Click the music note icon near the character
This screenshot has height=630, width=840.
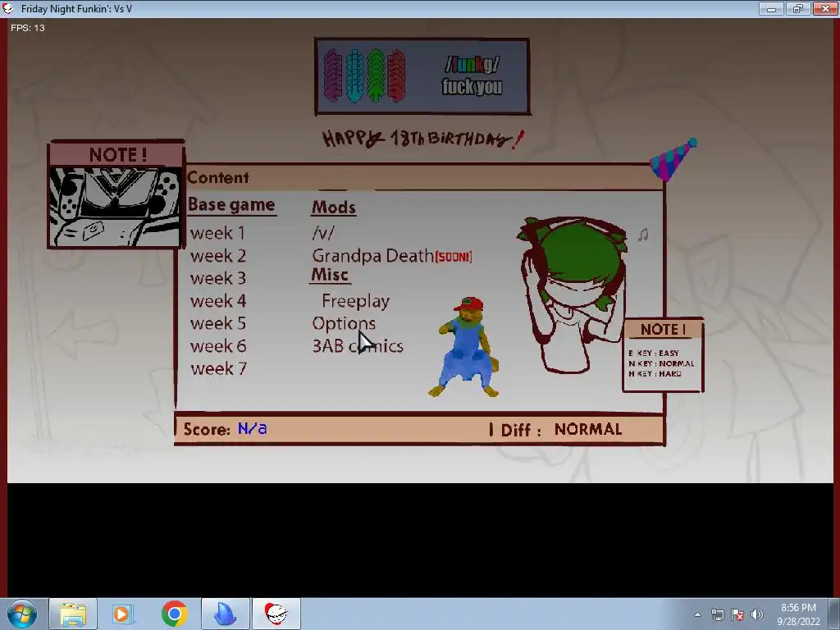pos(643,234)
